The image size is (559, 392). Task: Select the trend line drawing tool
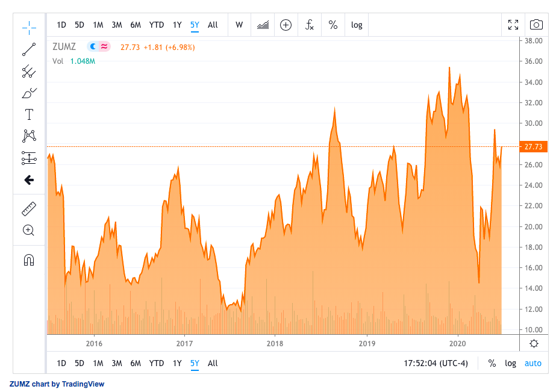click(29, 49)
